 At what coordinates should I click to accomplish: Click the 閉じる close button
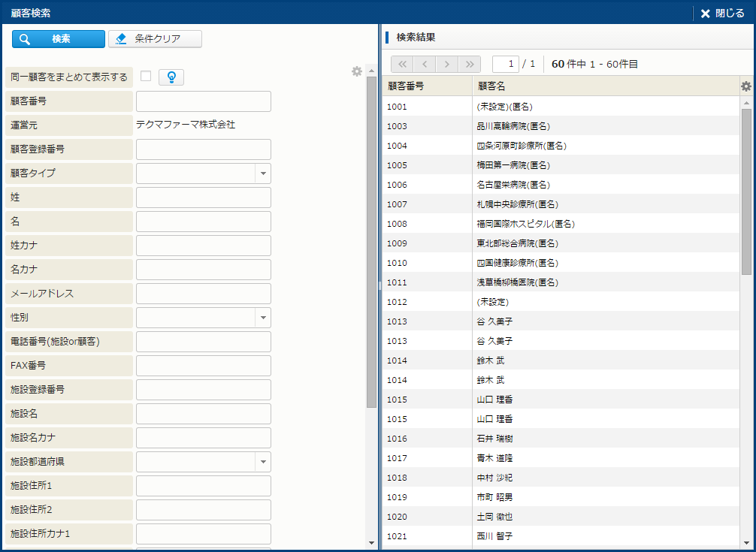(722, 13)
